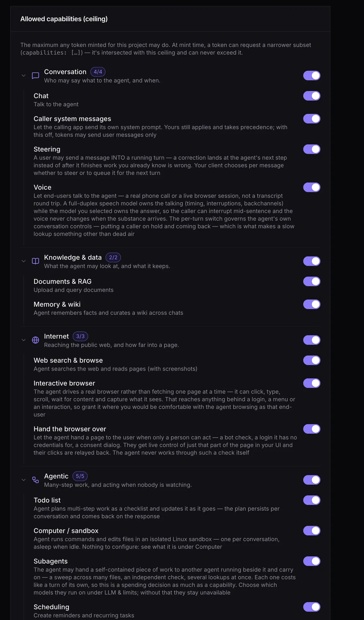Collapse the Agentic group chevron
The width and height of the screenshot is (364, 620).
(x=24, y=480)
